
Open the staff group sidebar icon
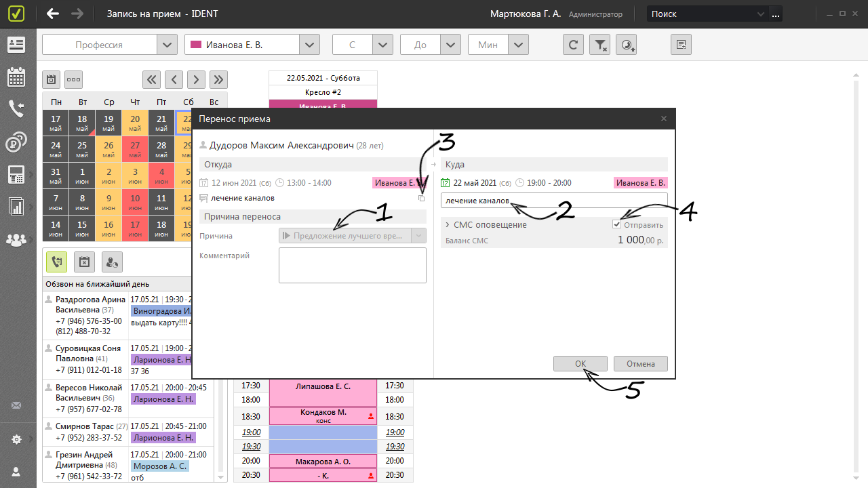16,239
